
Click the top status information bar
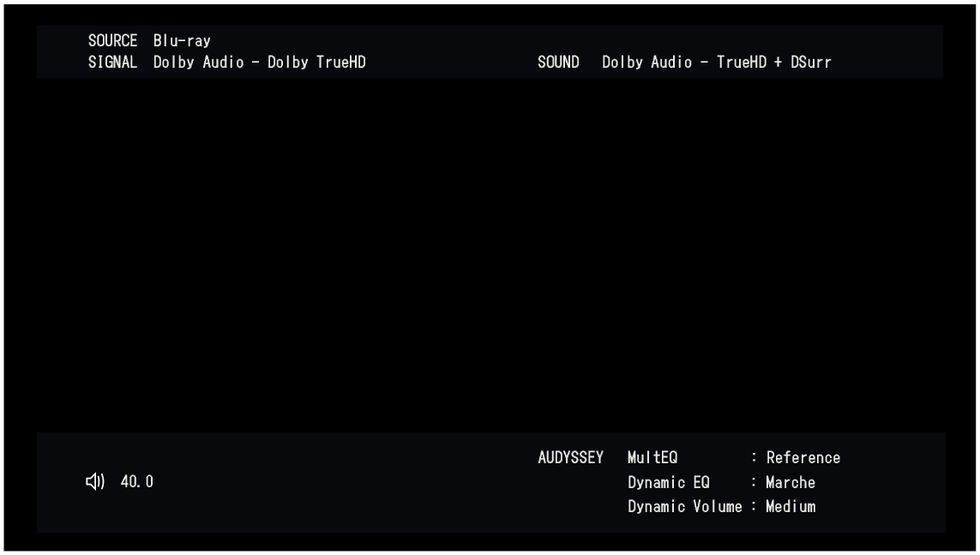(490, 50)
